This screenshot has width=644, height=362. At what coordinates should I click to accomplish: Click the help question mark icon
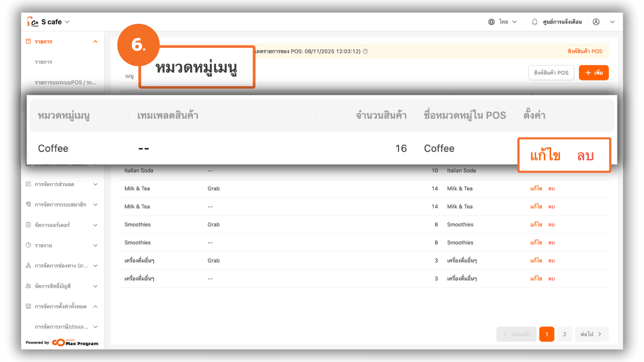(x=366, y=51)
